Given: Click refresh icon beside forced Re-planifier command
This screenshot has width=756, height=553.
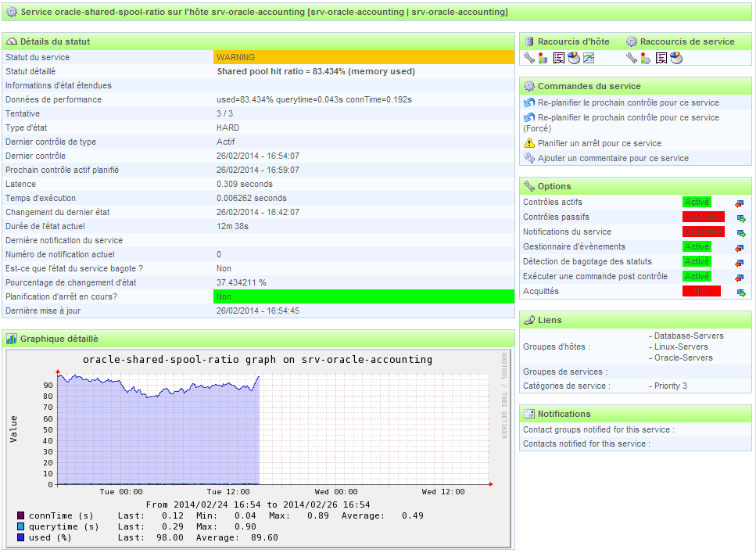Looking at the screenshot, I should (529, 117).
